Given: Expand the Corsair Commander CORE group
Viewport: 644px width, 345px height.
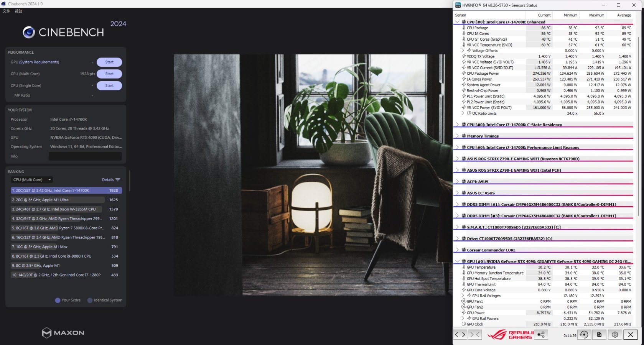Looking at the screenshot, I should [457, 250].
